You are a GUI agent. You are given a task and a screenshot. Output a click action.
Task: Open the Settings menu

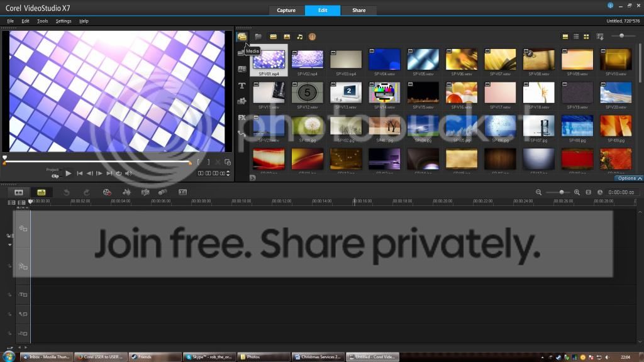64,21
